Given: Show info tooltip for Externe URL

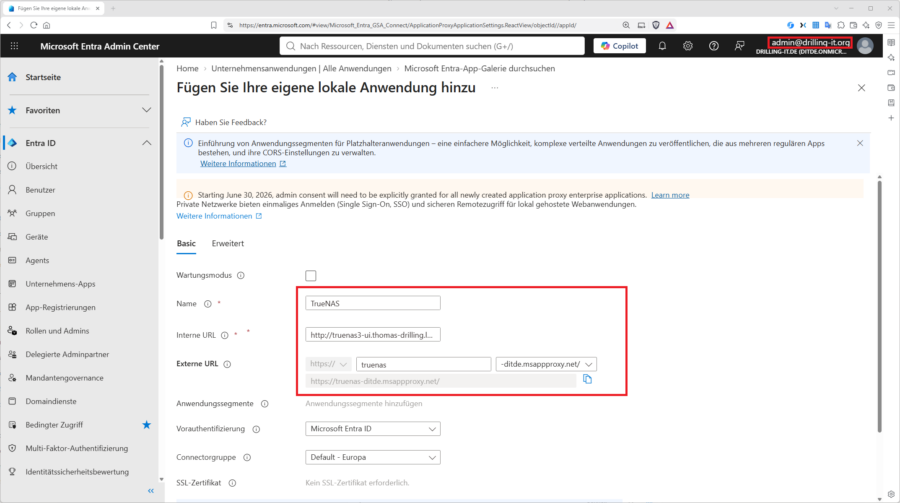Looking at the screenshot, I should click(x=227, y=364).
